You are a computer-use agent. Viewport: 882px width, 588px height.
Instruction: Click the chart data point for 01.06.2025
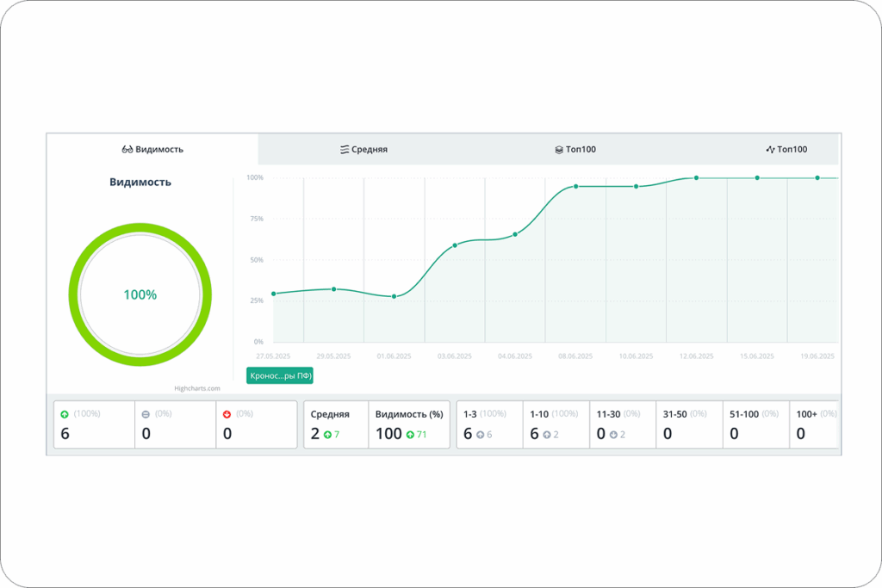click(x=394, y=297)
